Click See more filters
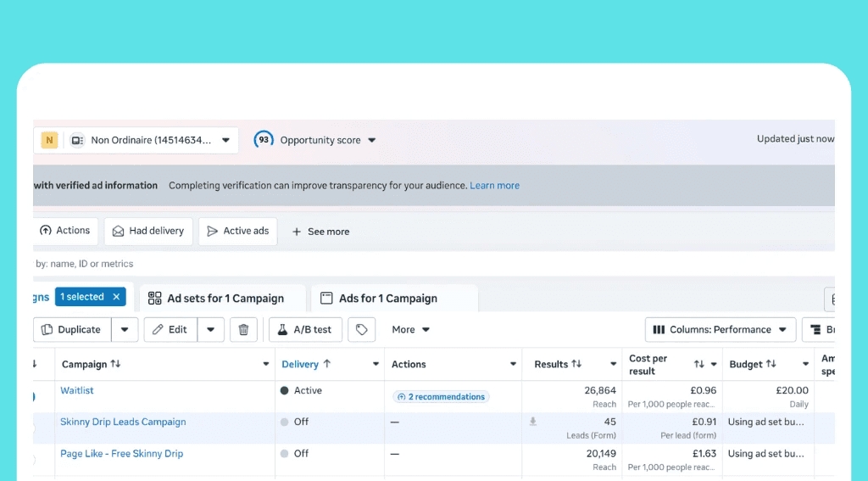This screenshot has height=481, width=868. point(321,232)
